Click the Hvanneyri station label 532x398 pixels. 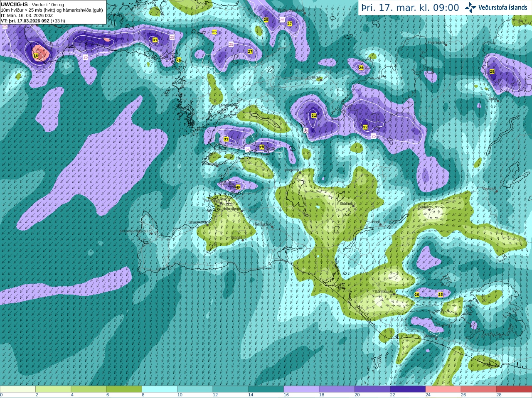pos(227,106)
